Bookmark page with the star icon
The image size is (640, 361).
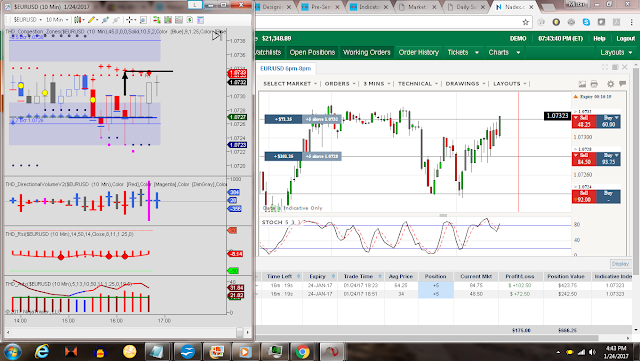pos(526,22)
